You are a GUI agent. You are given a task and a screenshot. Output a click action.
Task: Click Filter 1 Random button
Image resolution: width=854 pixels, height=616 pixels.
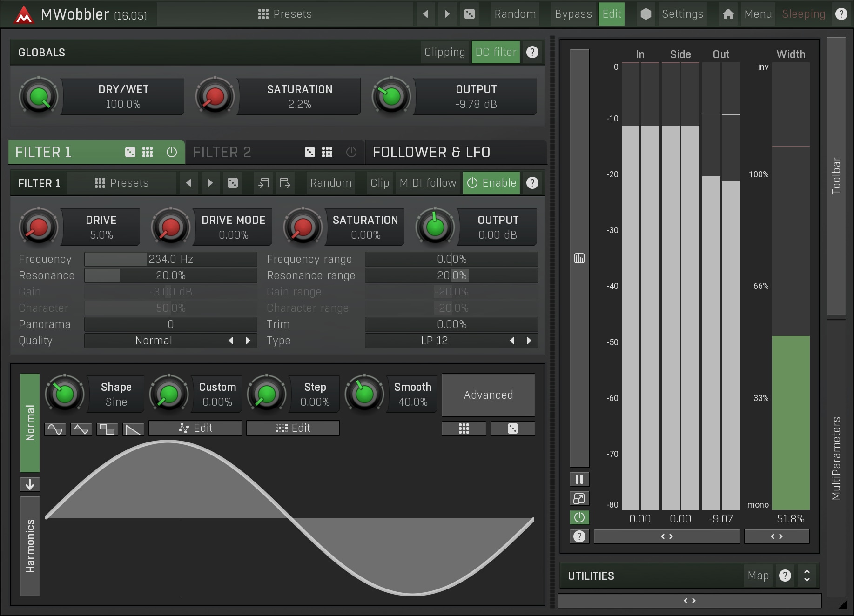click(x=330, y=183)
